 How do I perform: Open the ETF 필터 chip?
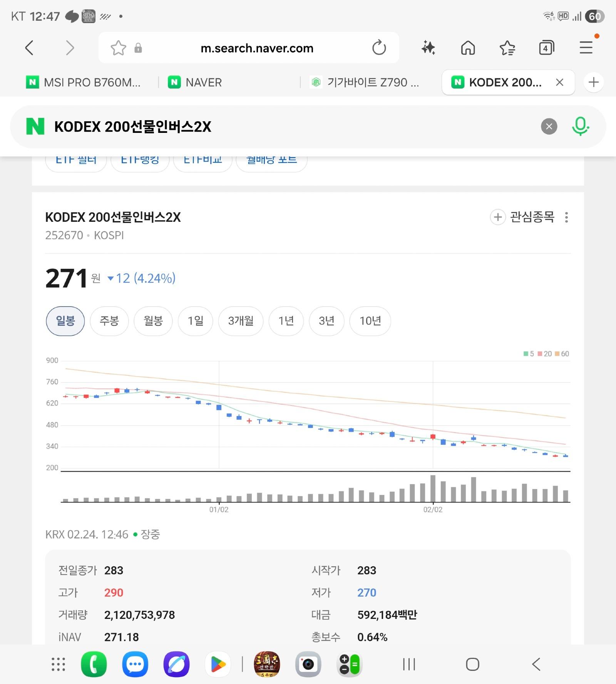click(76, 161)
